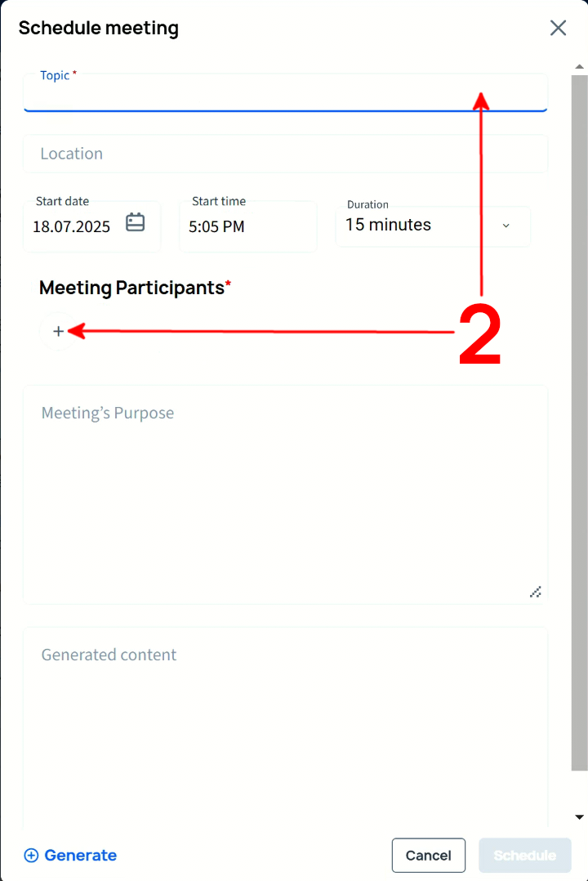Open the Start date calendar icon

point(136,222)
